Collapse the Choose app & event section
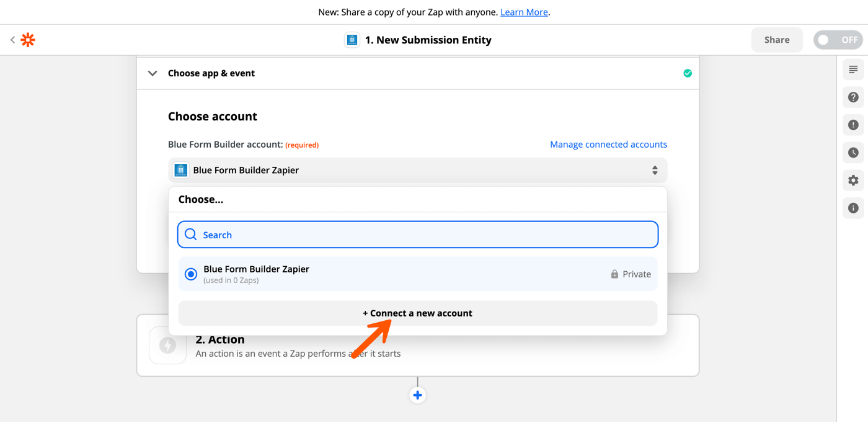Image resolution: width=868 pixels, height=422 pixels. (x=152, y=73)
